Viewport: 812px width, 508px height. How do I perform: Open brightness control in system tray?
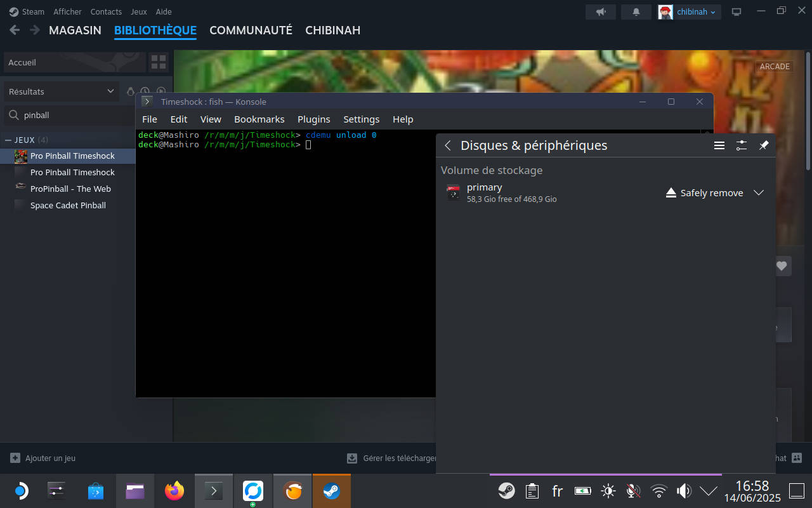[608, 491]
